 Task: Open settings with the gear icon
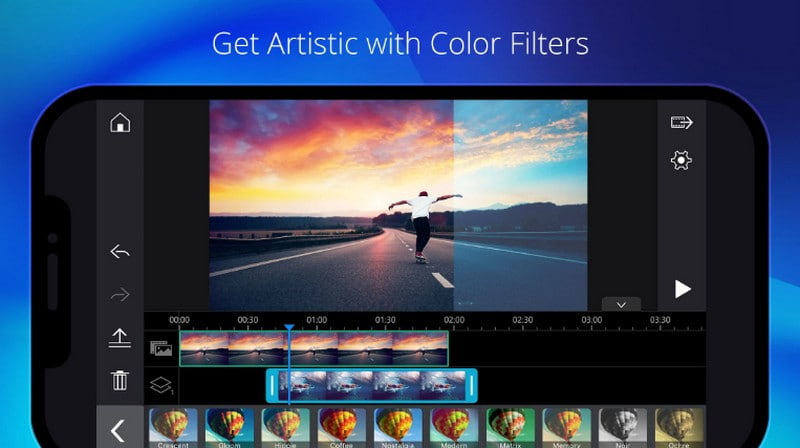click(x=682, y=160)
